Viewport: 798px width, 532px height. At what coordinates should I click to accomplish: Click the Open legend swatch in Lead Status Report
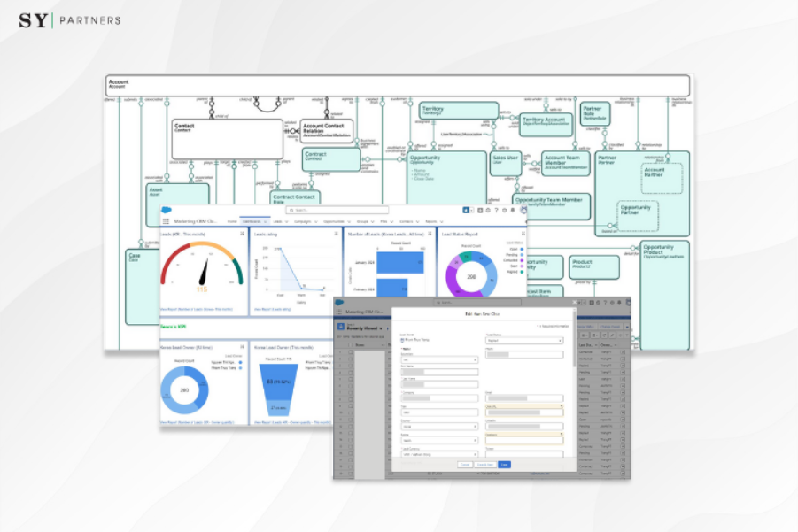pos(523,249)
